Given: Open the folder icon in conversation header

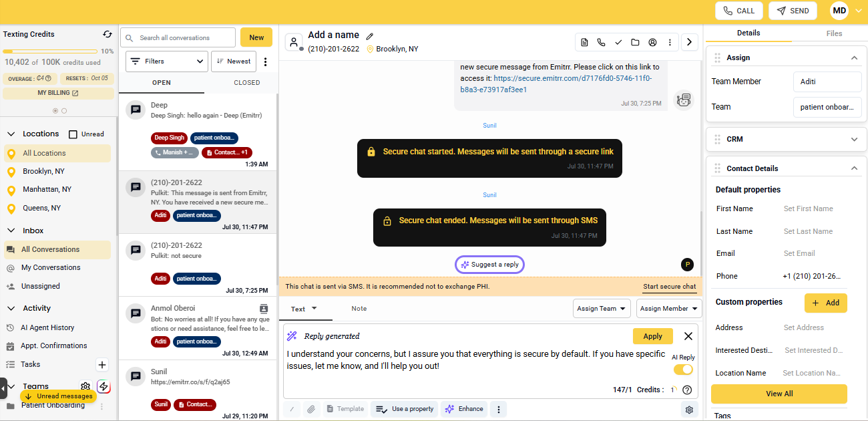Looking at the screenshot, I should [635, 42].
